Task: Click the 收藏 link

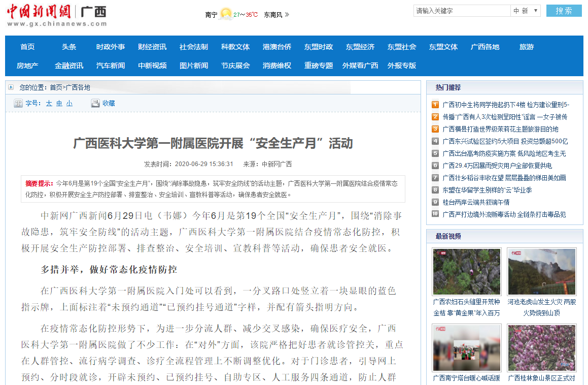Action: (x=109, y=103)
